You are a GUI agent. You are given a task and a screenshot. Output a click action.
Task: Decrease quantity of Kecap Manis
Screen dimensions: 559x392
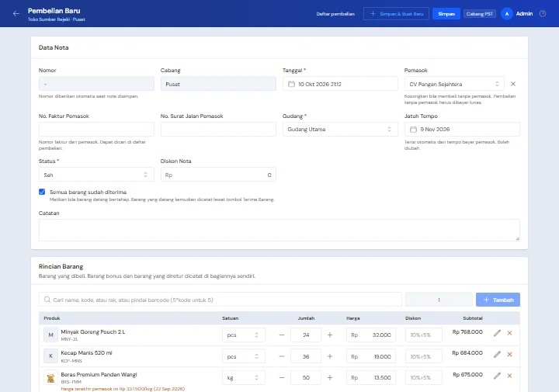282,356
